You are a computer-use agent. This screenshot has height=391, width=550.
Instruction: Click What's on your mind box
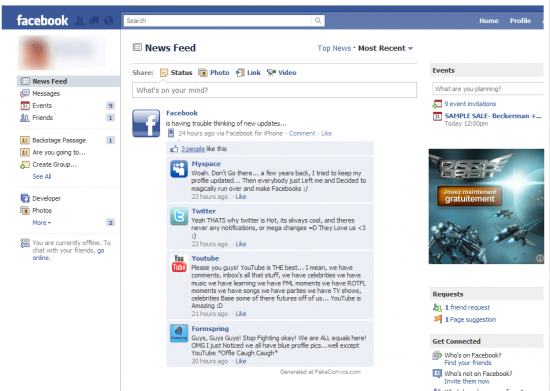[x=274, y=90]
